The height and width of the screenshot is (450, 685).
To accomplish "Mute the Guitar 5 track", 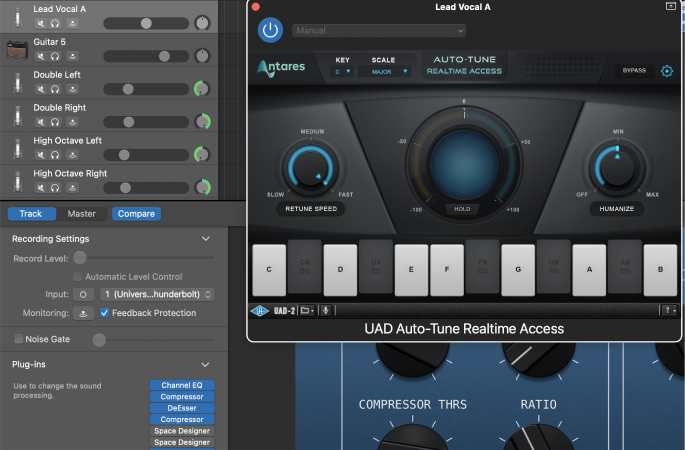I will [x=41, y=56].
